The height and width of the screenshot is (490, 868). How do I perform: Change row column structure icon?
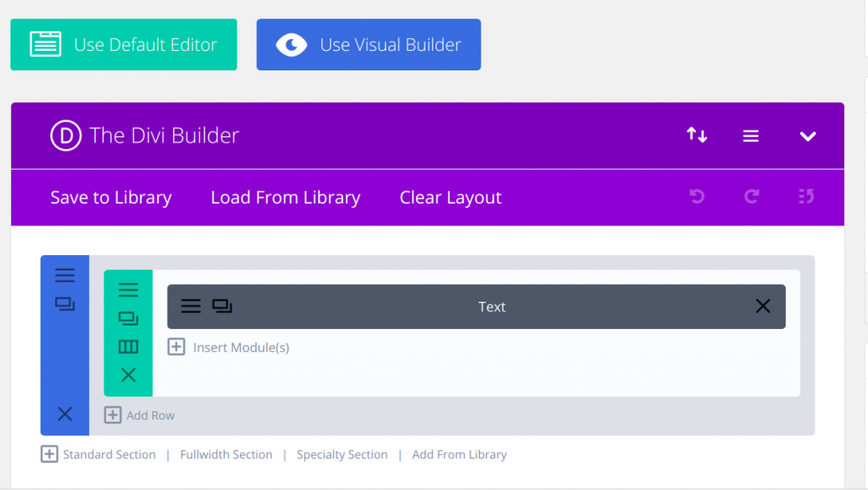click(x=128, y=347)
